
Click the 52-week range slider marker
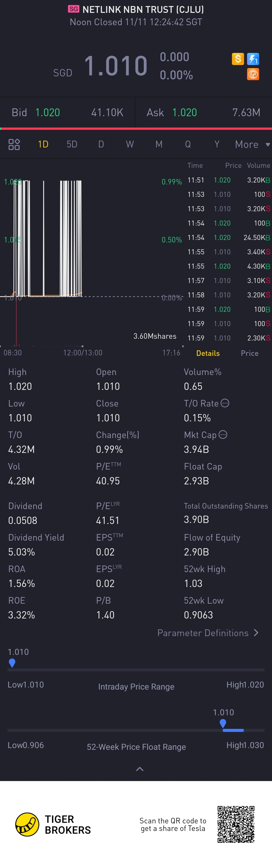[x=223, y=723]
